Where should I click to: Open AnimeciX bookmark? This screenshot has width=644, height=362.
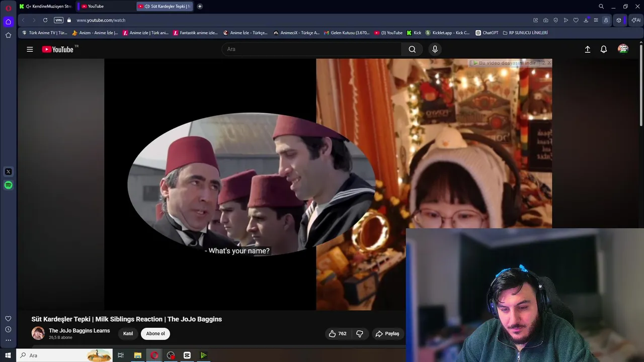[x=296, y=33]
